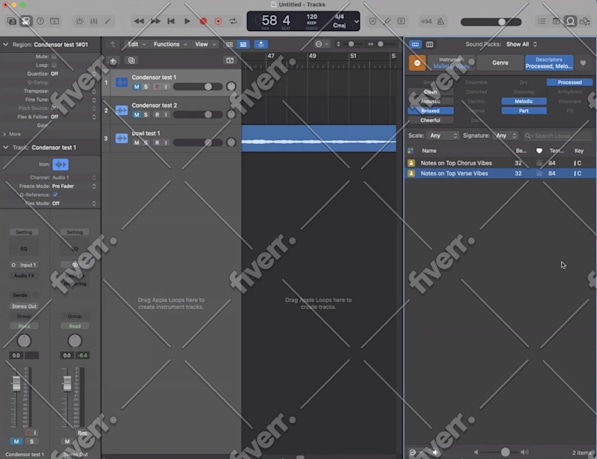Click the Global Tracks button above track headers

point(230,61)
